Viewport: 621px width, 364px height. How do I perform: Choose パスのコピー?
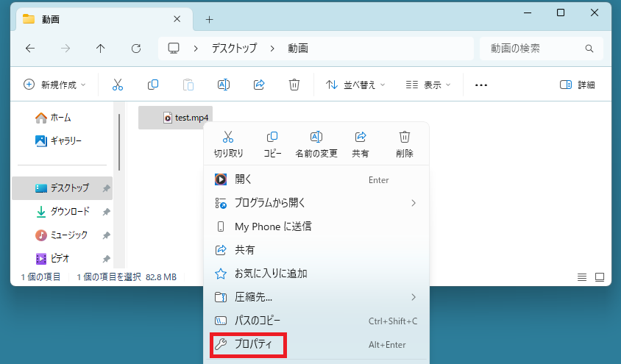pos(316,321)
